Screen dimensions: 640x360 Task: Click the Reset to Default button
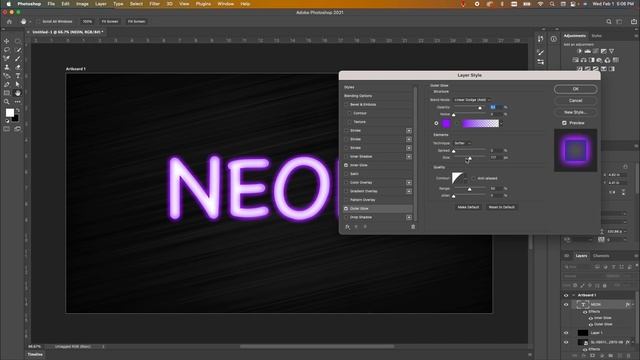click(x=502, y=207)
